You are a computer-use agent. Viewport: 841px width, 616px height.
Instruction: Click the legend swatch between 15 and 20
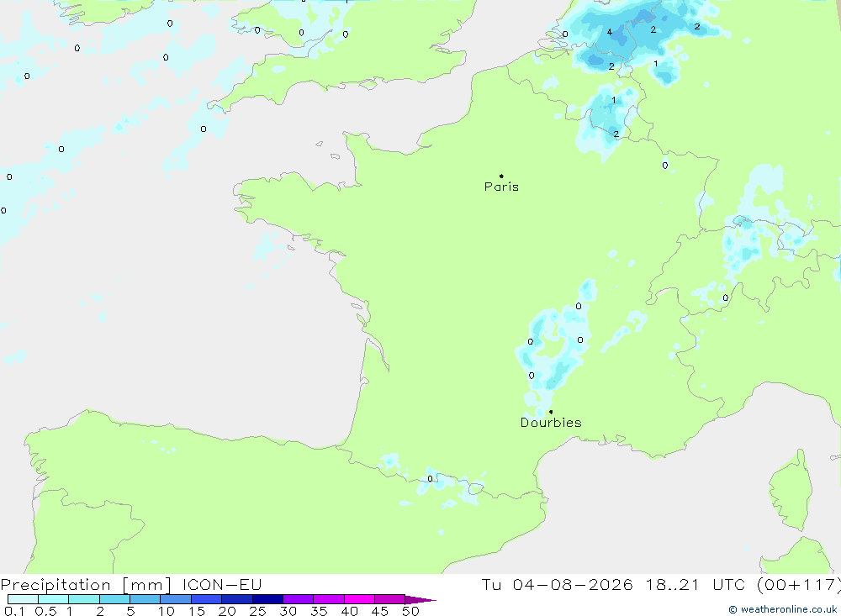point(206,599)
